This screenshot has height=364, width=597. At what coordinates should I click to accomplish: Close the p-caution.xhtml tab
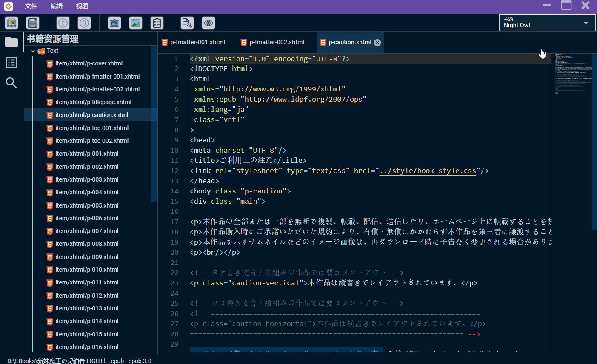pyautogui.click(x=377, y=43)
